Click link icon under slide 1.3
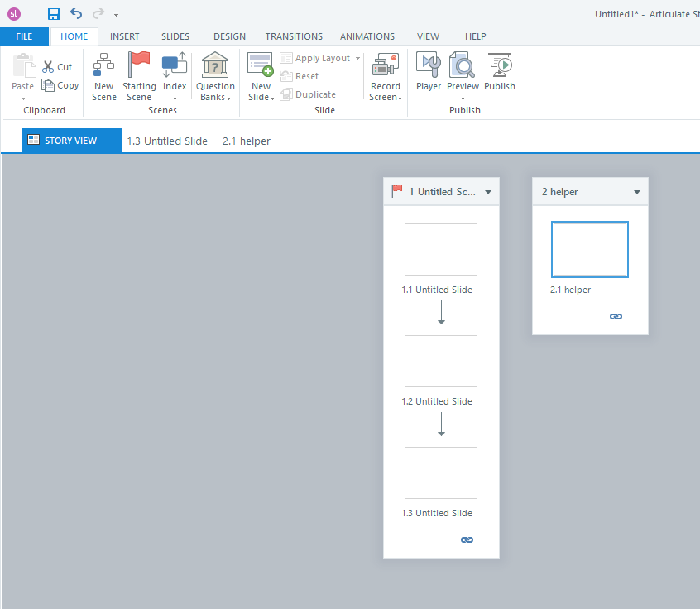 (x=467, y=539)
